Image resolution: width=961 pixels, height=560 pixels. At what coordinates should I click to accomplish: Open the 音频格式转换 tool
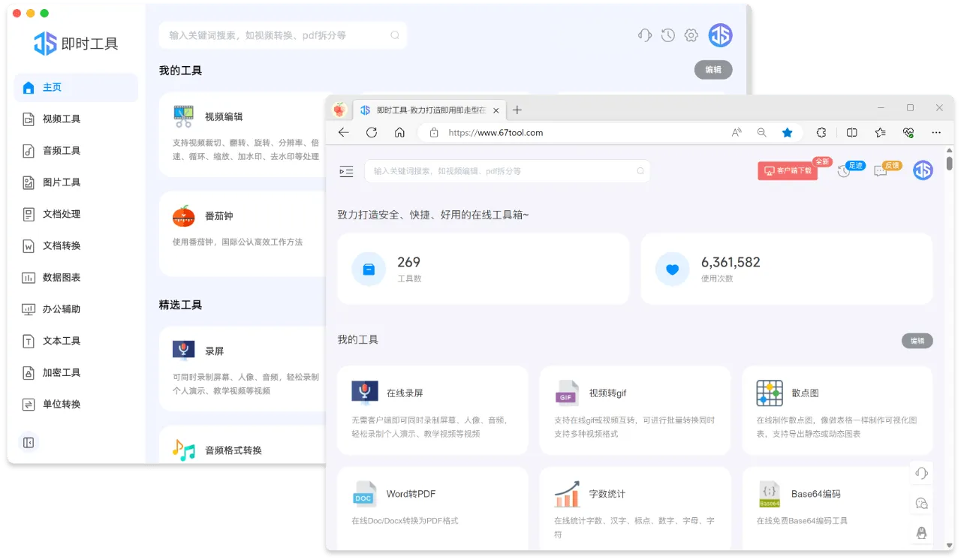[242, 444]
